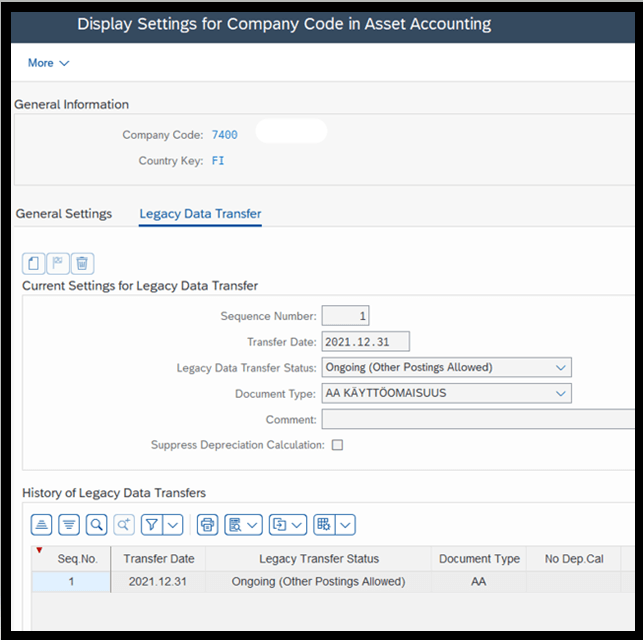Image resolution: width=643 pixels, height=640 pixels.
Task: Sort history table descending
Action: (69, 525)
